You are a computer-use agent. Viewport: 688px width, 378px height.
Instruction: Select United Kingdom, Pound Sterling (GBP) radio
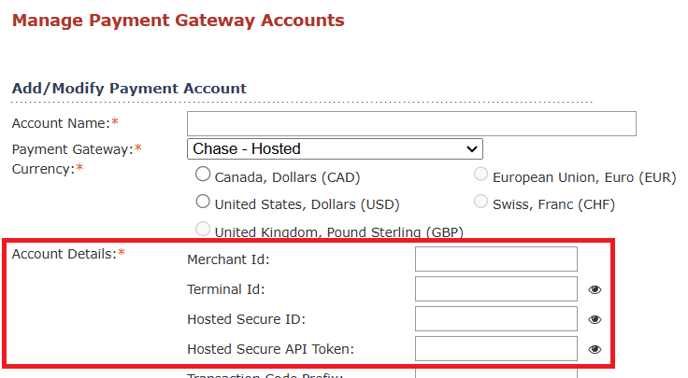point(203,229)
